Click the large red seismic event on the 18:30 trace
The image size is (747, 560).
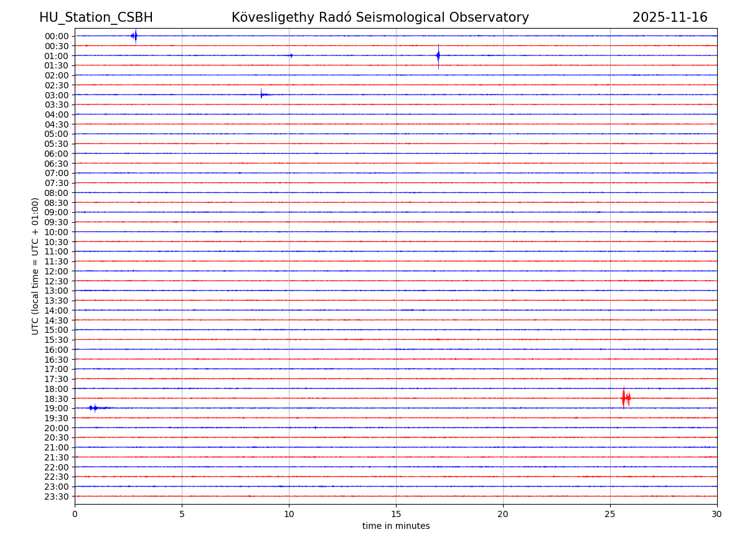tap(625, 398)
